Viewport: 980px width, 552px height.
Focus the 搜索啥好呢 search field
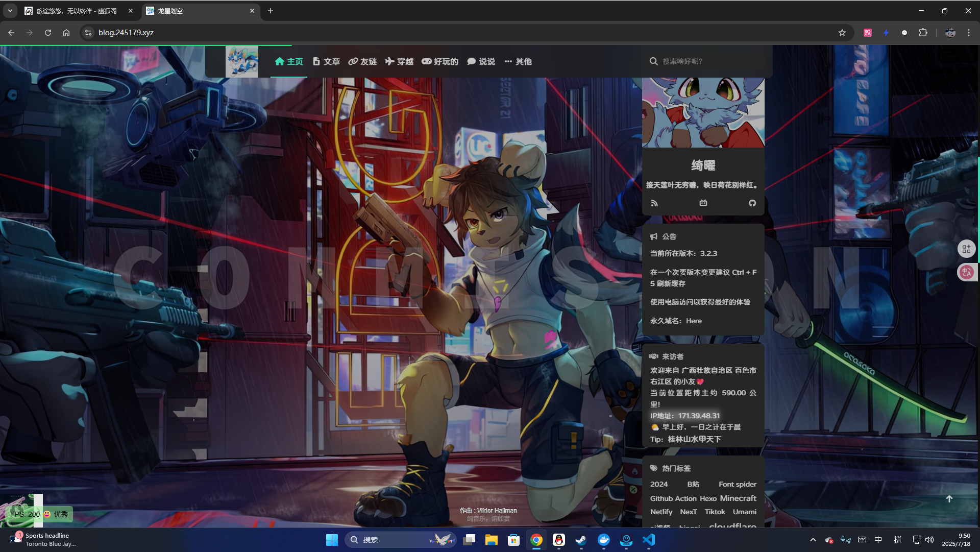[x=707, y=61]
